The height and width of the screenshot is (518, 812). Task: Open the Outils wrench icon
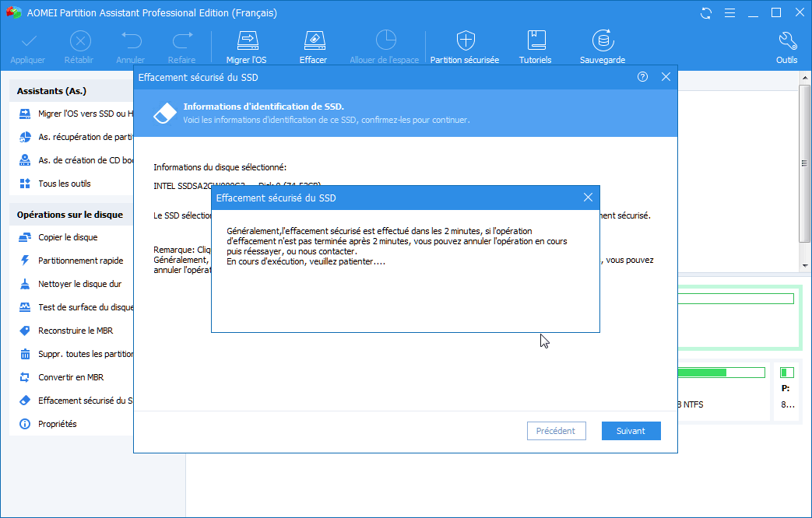[x=788, y=41]
